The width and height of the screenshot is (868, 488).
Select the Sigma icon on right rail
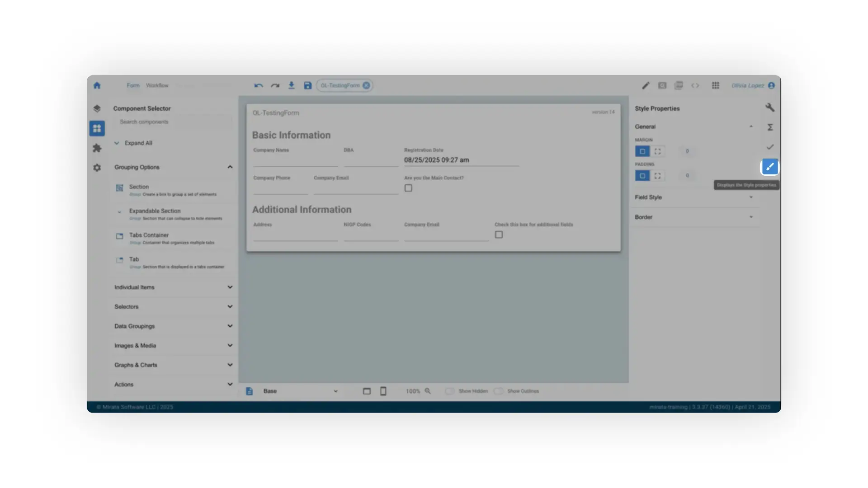point(770,127)
